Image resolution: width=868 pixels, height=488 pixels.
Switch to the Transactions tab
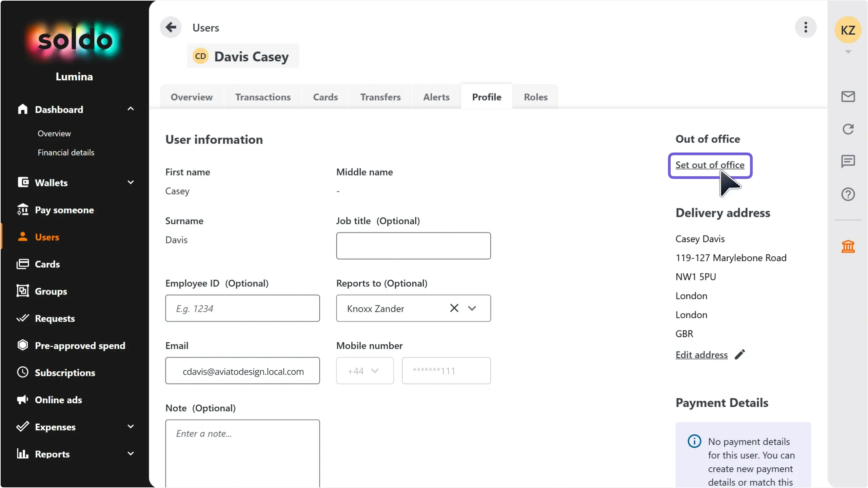click(x=263, y=97)
